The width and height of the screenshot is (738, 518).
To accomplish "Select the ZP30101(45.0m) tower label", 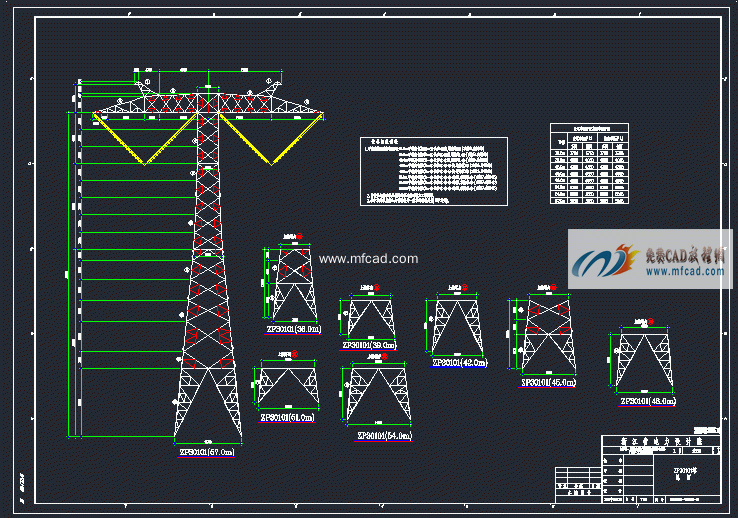I will tap(547, 382).
